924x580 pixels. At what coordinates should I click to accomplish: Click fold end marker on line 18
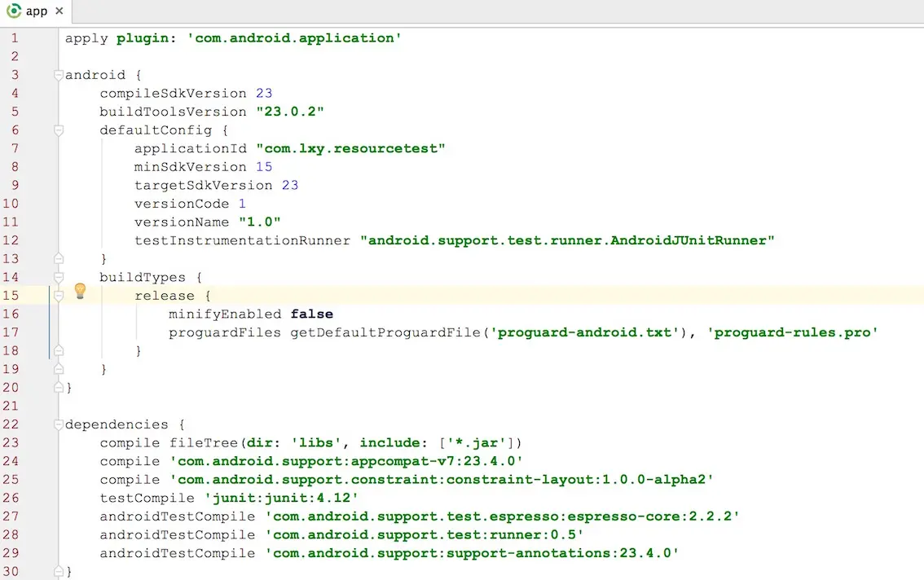click(x=59, y=351)
